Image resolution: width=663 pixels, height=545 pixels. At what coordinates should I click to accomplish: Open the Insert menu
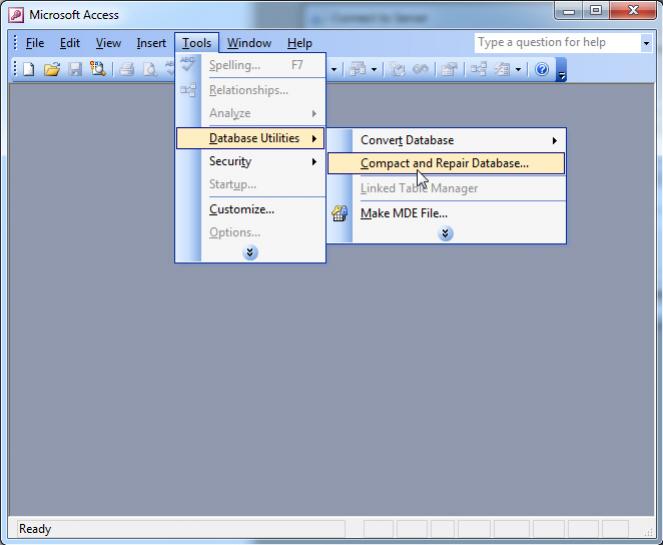151,43
